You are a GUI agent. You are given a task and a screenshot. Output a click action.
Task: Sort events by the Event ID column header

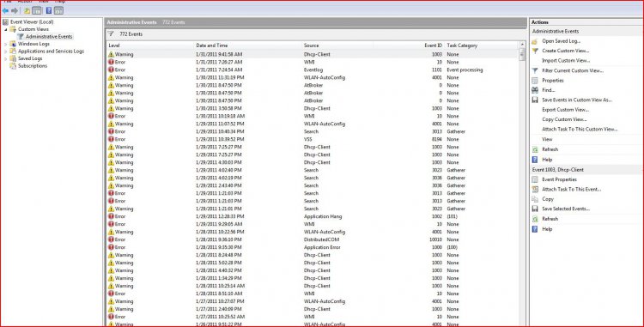click(409, 45)
